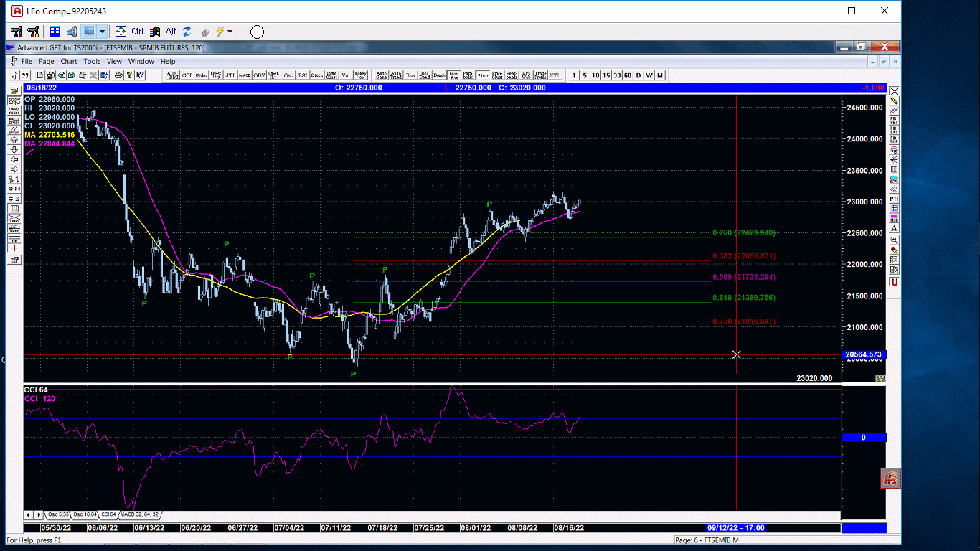
Task: Toggle the Auto Trend overlay
Action: point(396,75)
